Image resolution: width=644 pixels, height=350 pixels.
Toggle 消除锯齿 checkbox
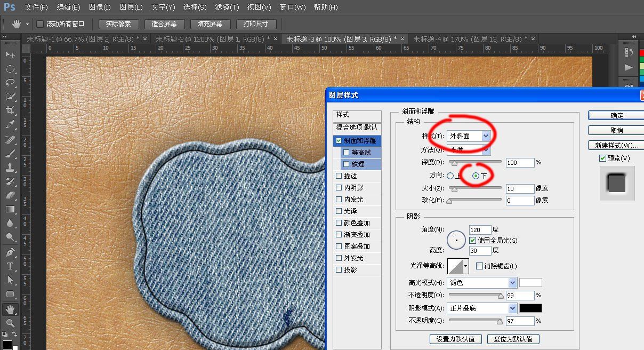point(479,266)
